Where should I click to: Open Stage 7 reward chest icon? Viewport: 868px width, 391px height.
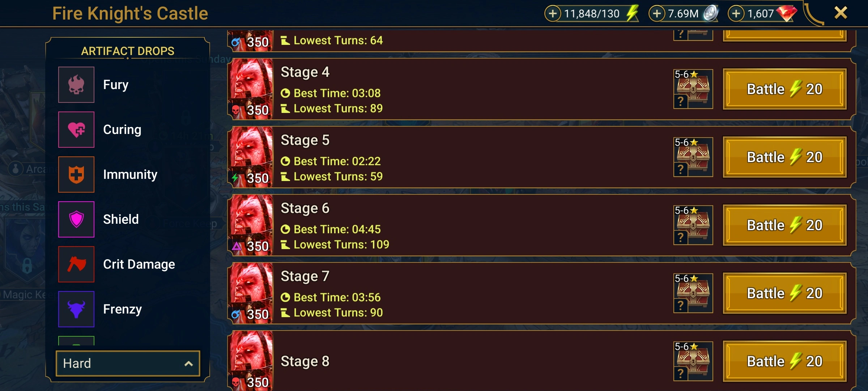click(693, 293)
